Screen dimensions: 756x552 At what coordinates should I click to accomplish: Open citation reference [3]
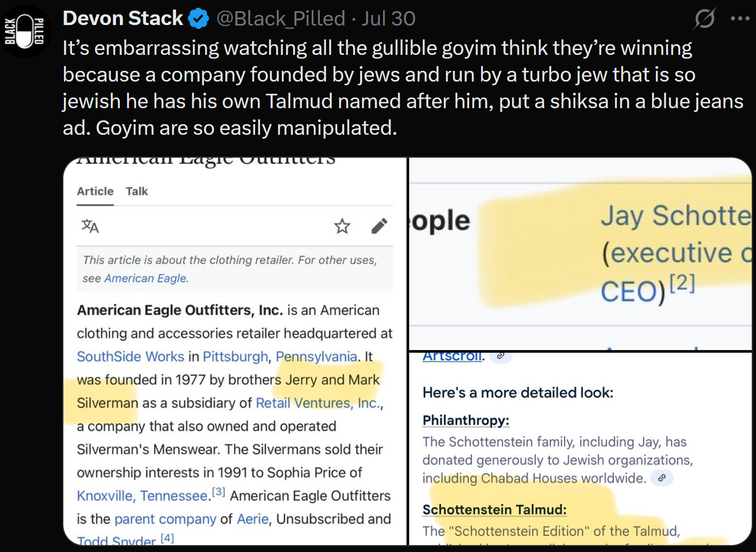218,491
